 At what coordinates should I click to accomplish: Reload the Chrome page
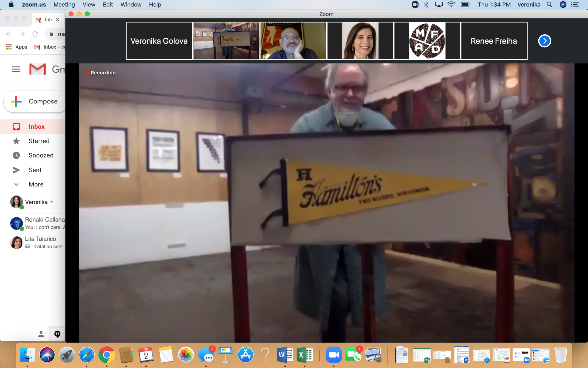(x=35, y=34)
